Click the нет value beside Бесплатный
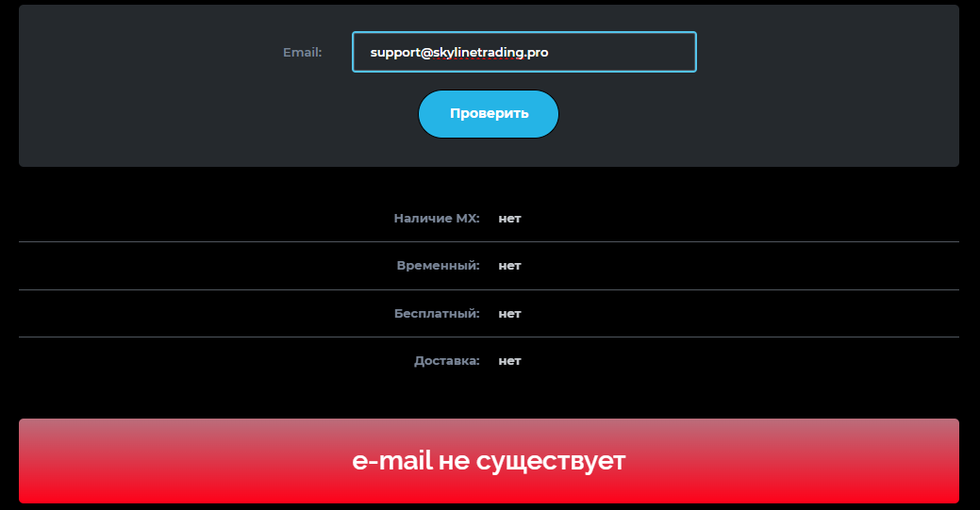 [x=509, y=314]
